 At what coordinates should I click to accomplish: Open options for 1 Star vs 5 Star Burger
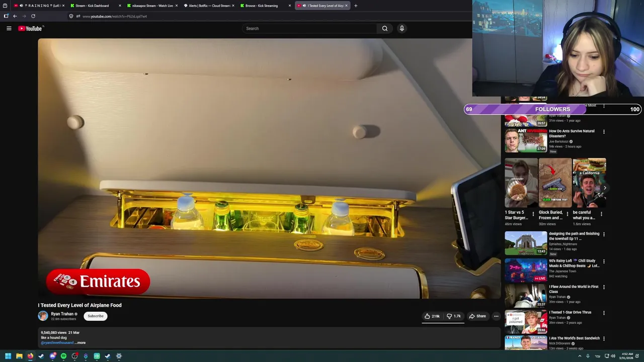533,214
